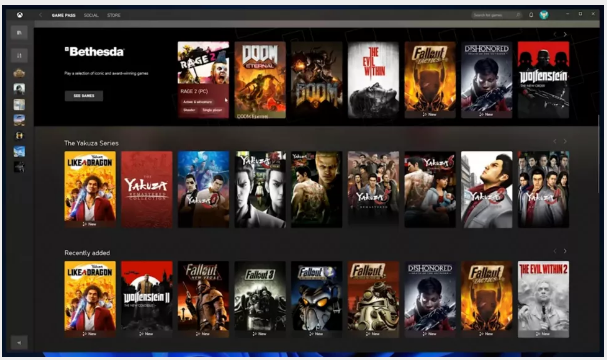Click the search magnifier icon
Screen dimensions: 607x360
click(x=518, y=15)
